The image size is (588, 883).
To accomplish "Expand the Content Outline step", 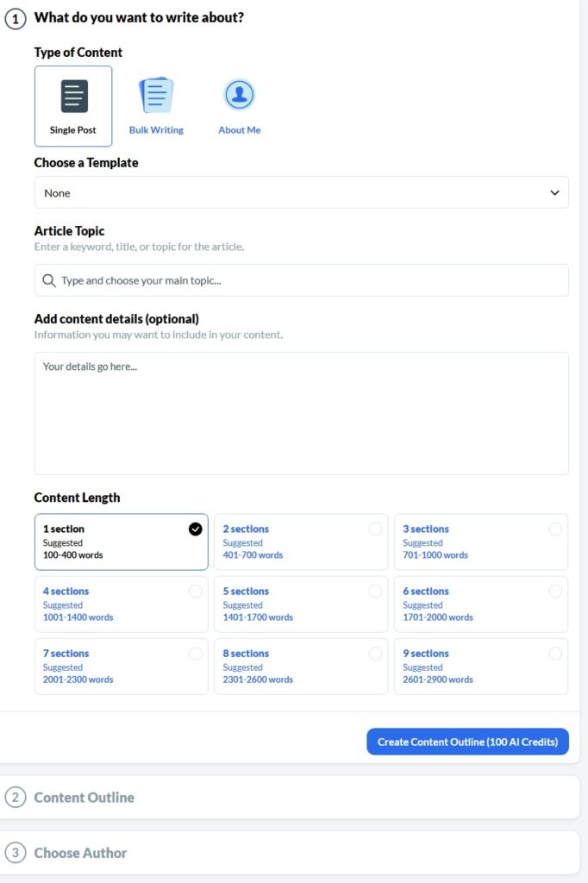I will pos(84,798).
